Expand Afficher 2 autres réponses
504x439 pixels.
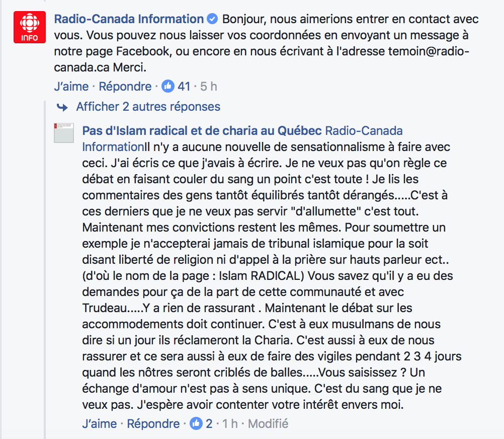148,107
